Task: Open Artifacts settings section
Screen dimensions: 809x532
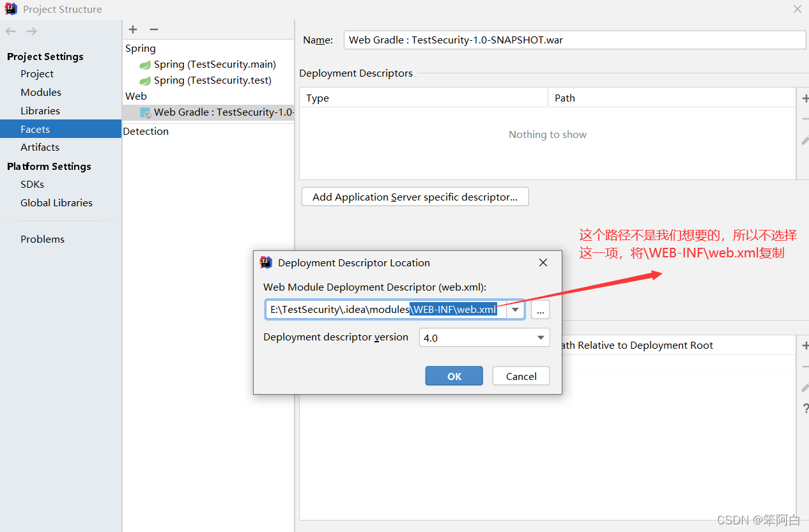Action: point(40,147)
